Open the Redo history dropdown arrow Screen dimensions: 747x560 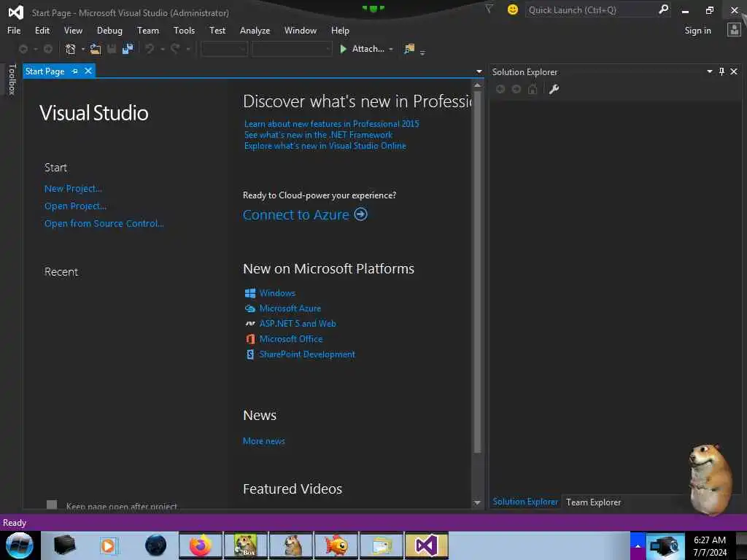[x=188, y=49]
